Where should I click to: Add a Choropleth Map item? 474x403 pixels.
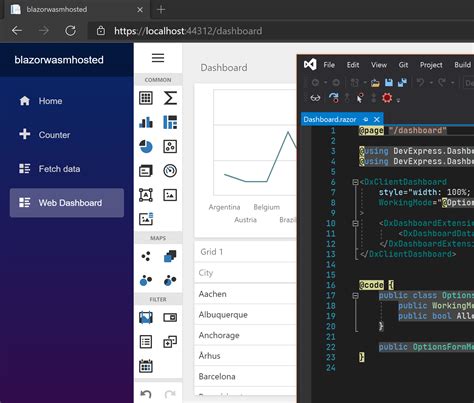coord(170,256)
